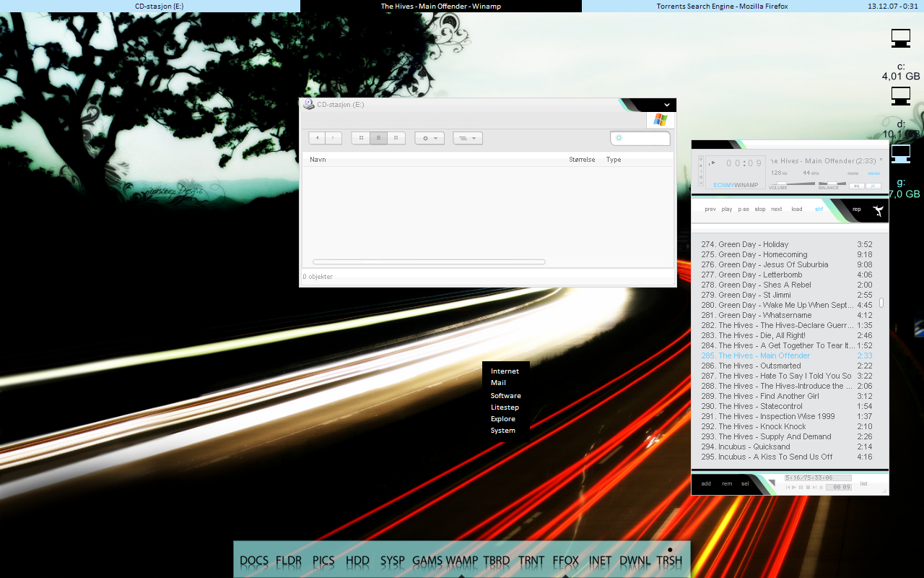This screenshot has width=924, height=578.
Task: Click stop in Winamp controls
Action: click(x=760, y=210)
